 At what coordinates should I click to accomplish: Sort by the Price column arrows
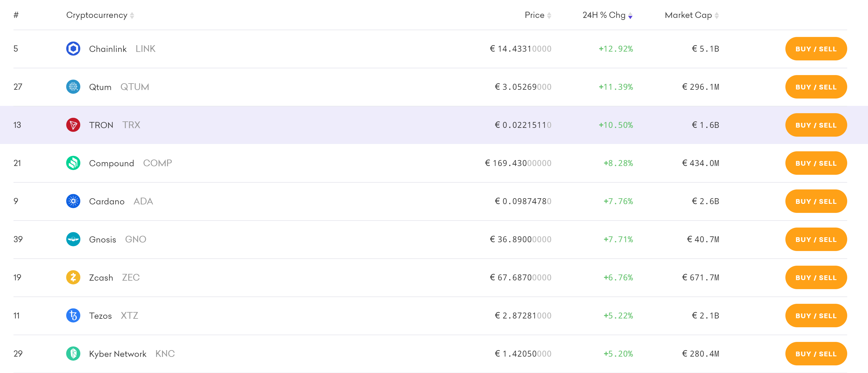coord(549,16)
